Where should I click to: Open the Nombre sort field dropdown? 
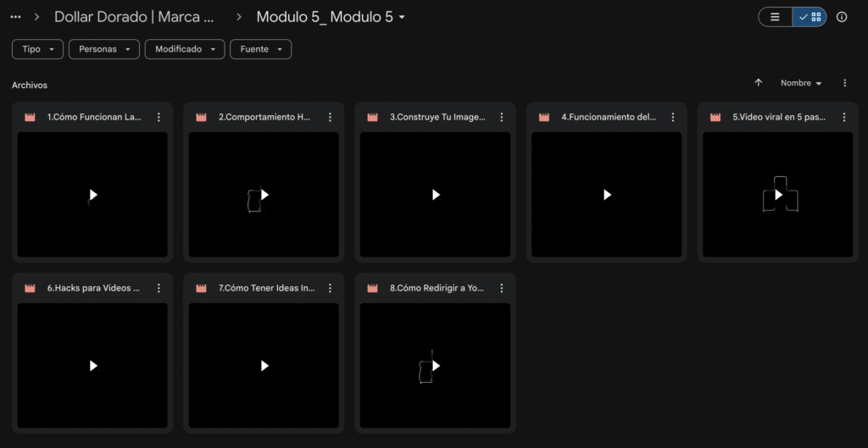[x=801, y=83]
